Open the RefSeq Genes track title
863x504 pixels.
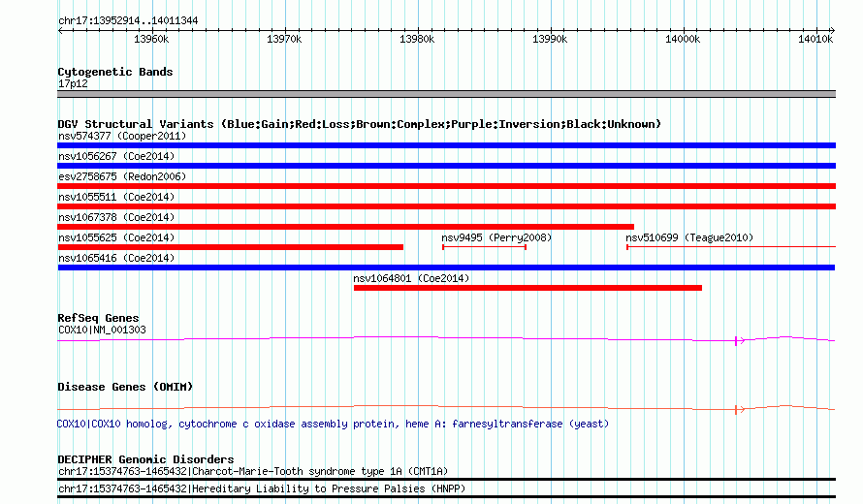(98, 318)
